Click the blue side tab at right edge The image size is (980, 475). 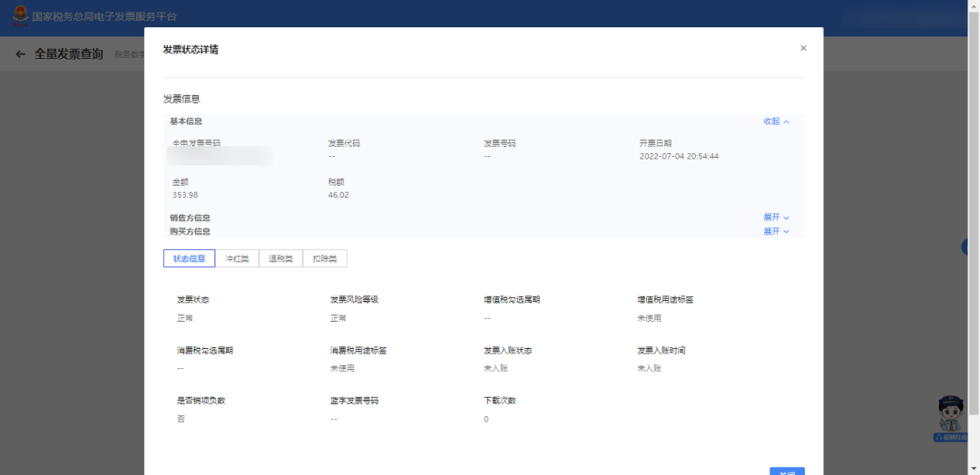pyautogui.click(x=965, y=247)
